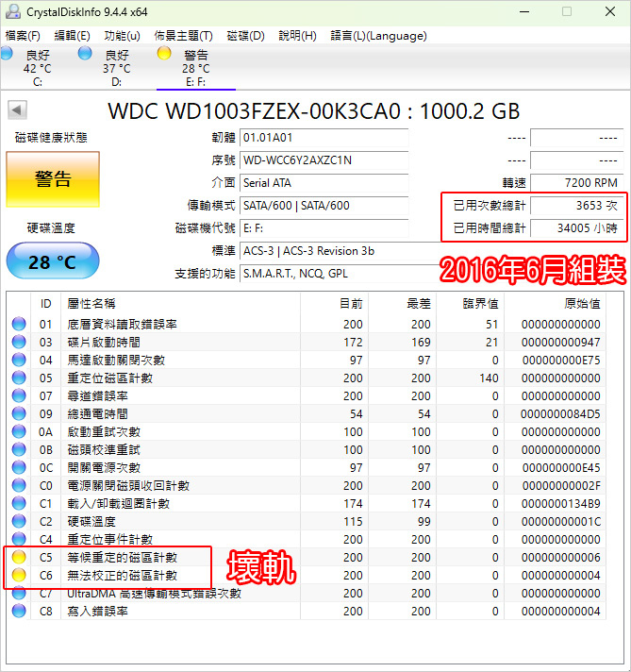Select row 重定位磁區計數

coord(307,378)
